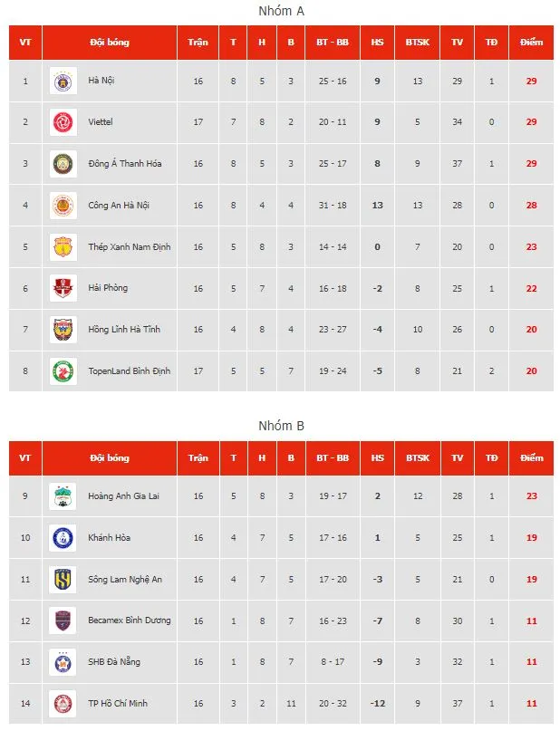560x731 pixels.
Task: Open the Thép Xanh Nam Định team name
Action: 130,246
